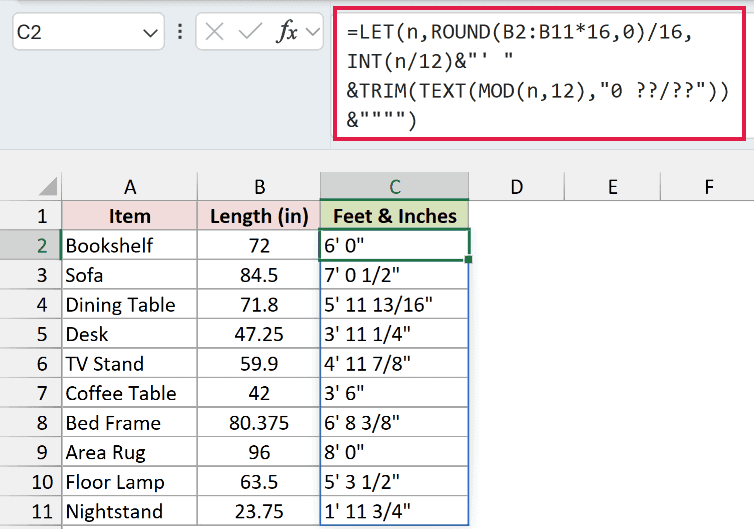The image size is (754, 529).
Task: Click inside the formula bar text
Action: (539, 76)
